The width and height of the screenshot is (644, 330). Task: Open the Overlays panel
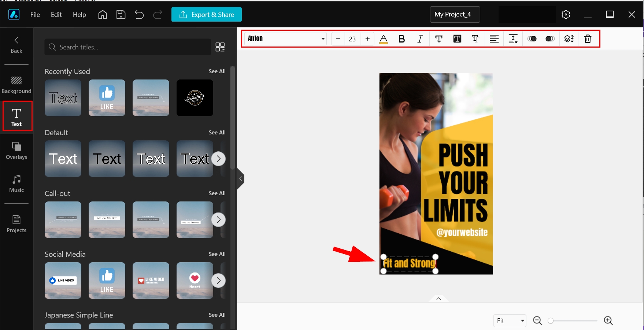[16, 151]
